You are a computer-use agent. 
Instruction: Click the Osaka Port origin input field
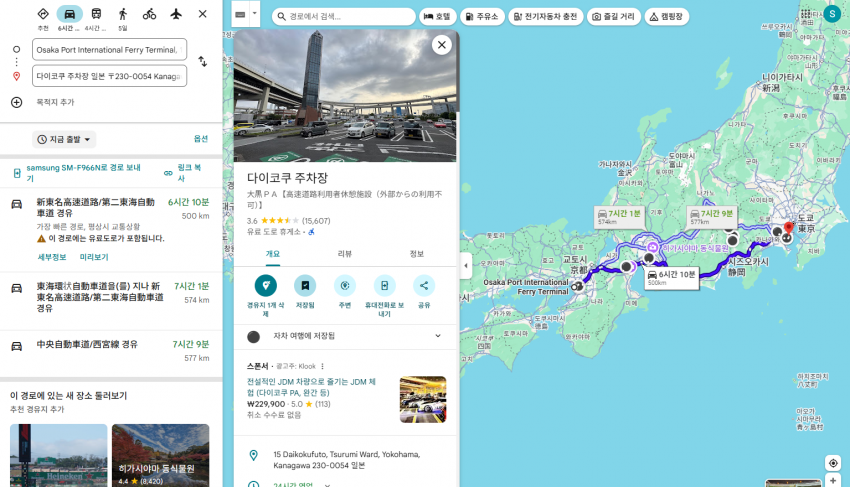click(x=108, y=49)
